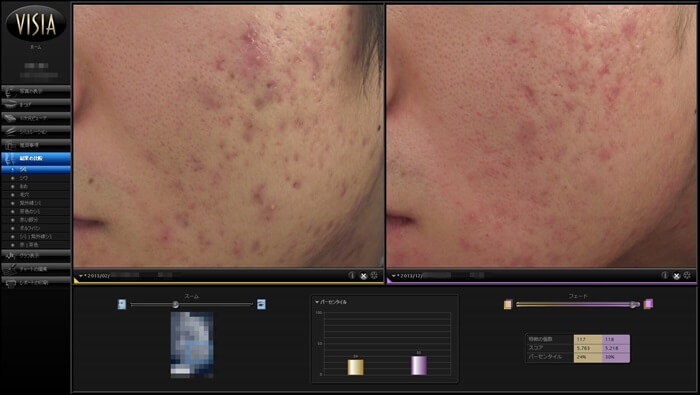This screenshot has height=395, width=700.
Task: Collapse the パーセンタイル chart dropdown
Action: coord(317,302)
